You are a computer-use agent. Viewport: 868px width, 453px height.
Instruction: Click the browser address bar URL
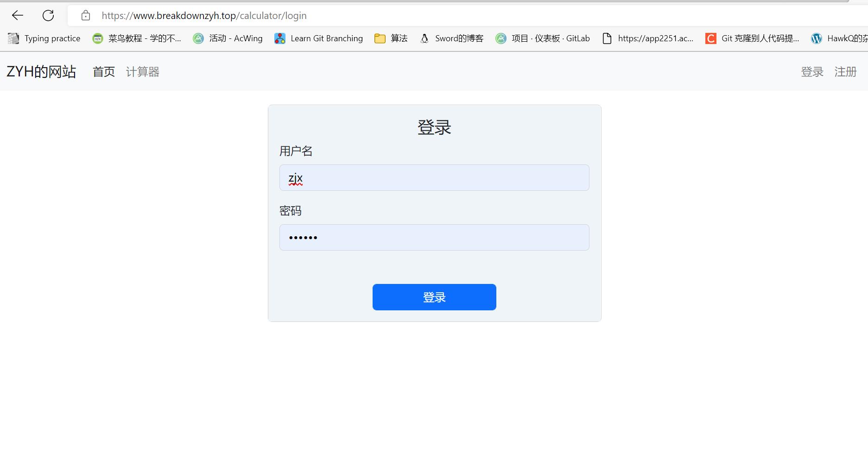click(204, 16)
